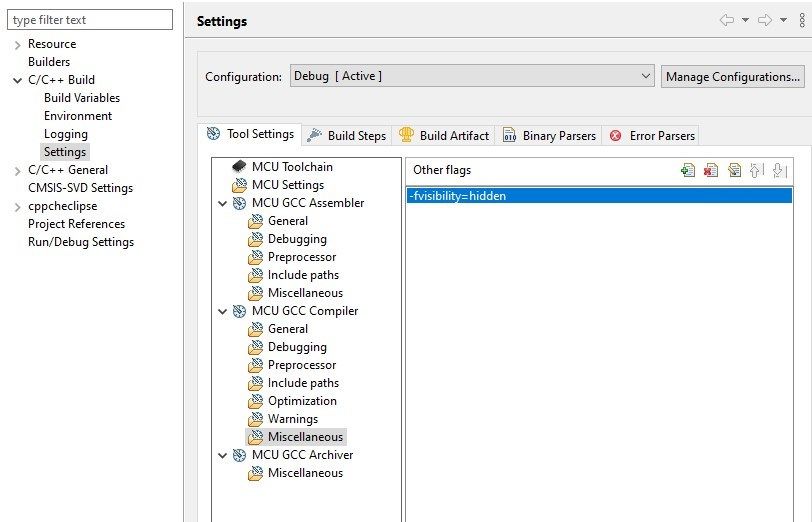Click the forward navigation arrow icon
The image size is (812, 522).
coord(765,20)
